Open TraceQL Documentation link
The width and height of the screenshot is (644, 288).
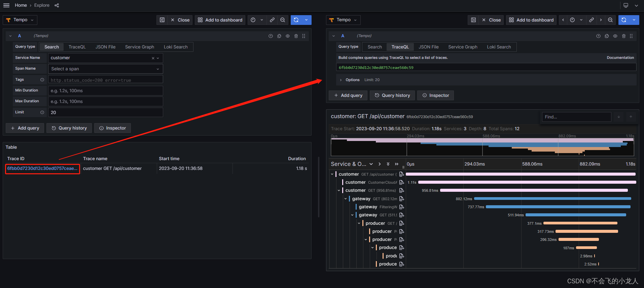[x=620, y=58]
